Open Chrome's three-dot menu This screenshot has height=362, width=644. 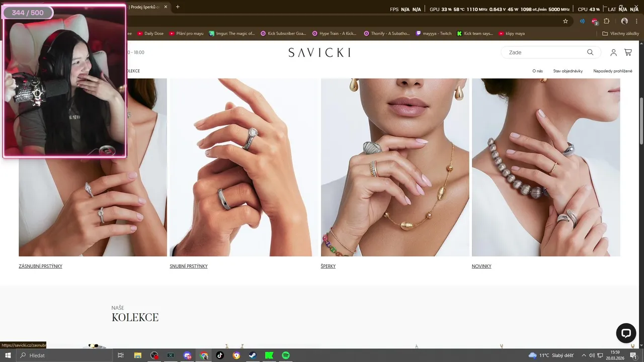[636, 21]
